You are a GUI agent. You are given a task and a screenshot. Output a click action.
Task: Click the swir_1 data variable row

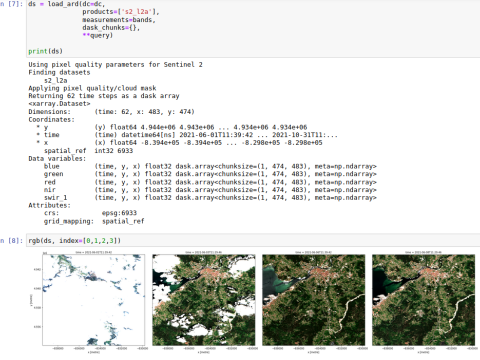click(210, 198)
